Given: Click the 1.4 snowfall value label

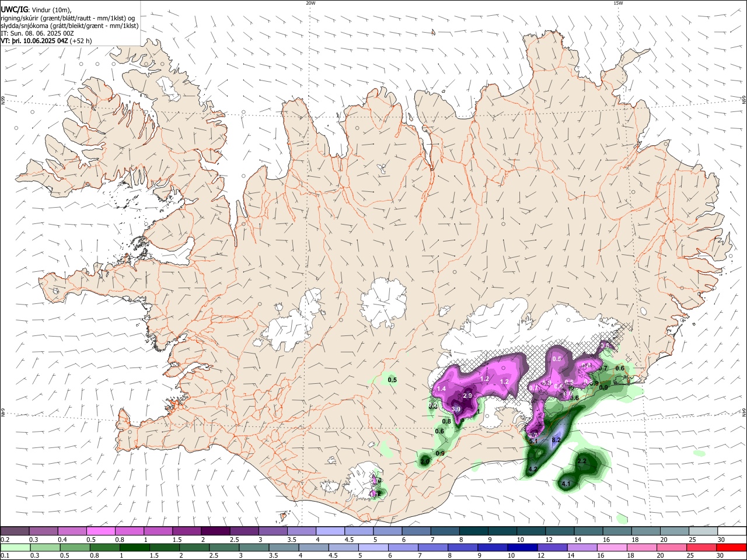Looking at the screenshot, I should (x=441, y=388).
